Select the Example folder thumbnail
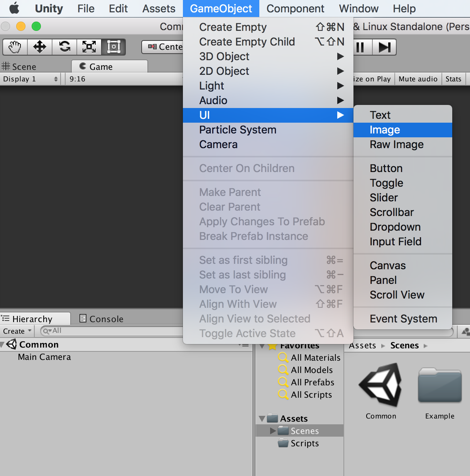The image size is (470, 476). pos(440,385)
